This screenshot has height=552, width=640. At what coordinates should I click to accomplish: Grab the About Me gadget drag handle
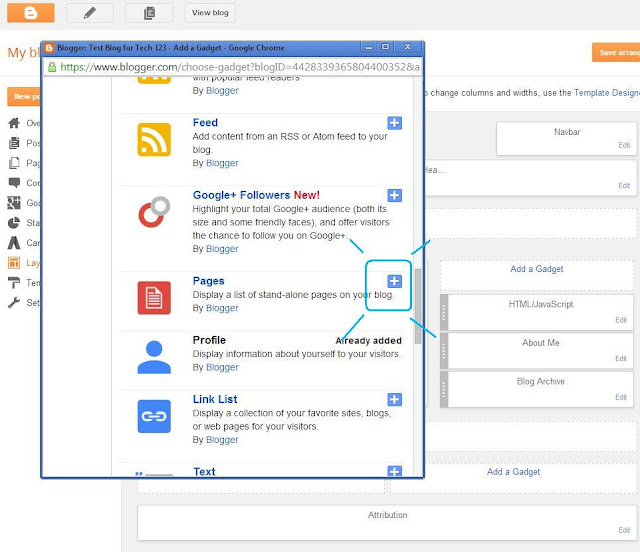(444, 351)
